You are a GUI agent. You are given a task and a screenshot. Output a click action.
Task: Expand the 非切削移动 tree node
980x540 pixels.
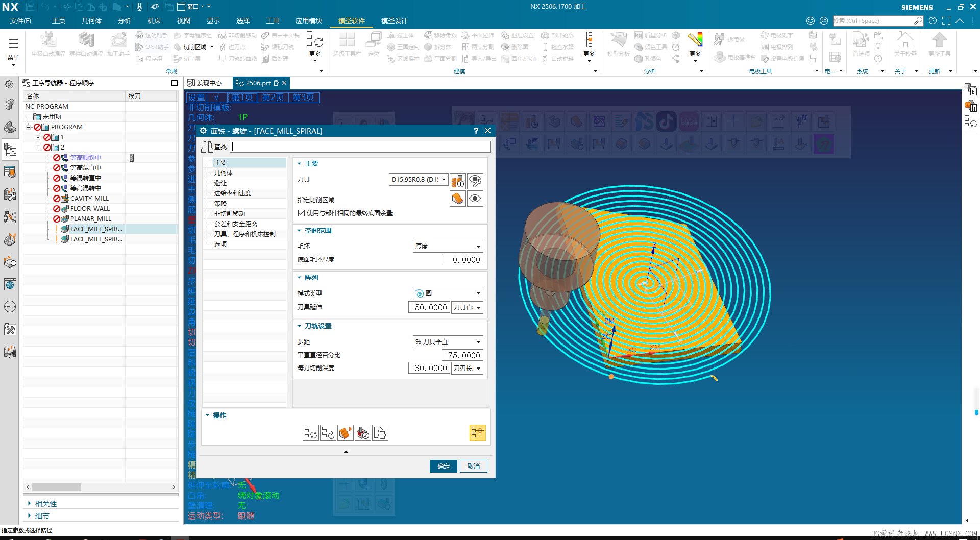pos(208,214)
